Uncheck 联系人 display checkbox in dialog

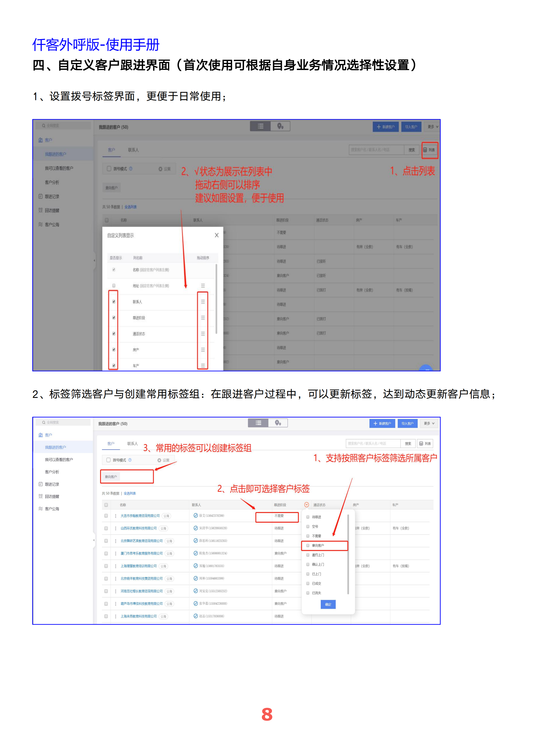point(114,302)
